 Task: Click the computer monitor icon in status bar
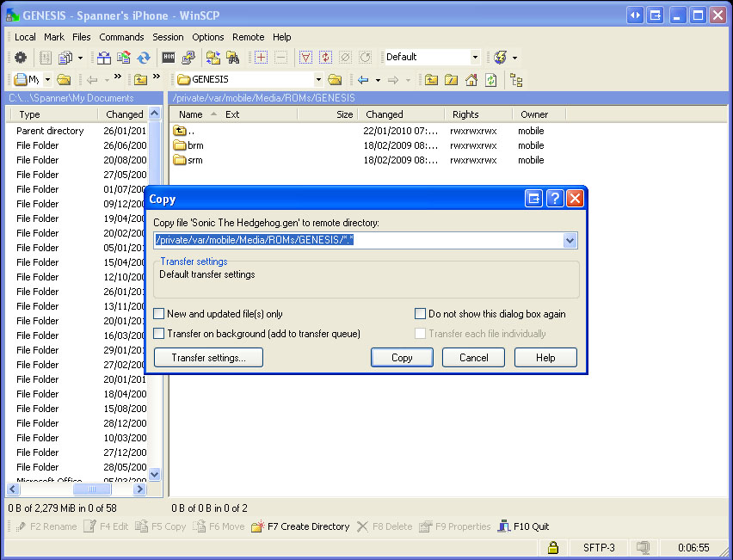pyautogui.click(x=644, y=547)
